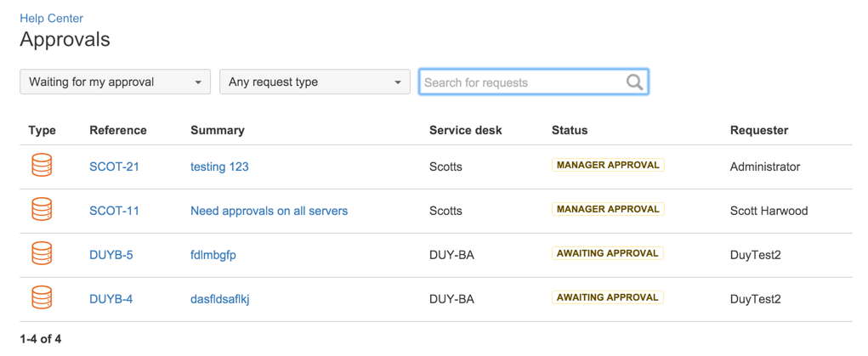868x356 pixels.
Task: Open reference SCOT-11
Action: click(x=114, y=211)
